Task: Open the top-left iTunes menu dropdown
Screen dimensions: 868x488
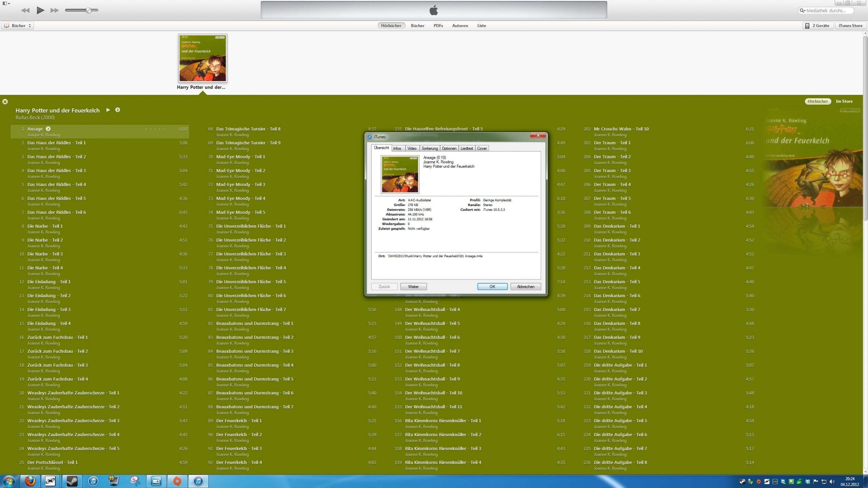Action: coord(6,3)
